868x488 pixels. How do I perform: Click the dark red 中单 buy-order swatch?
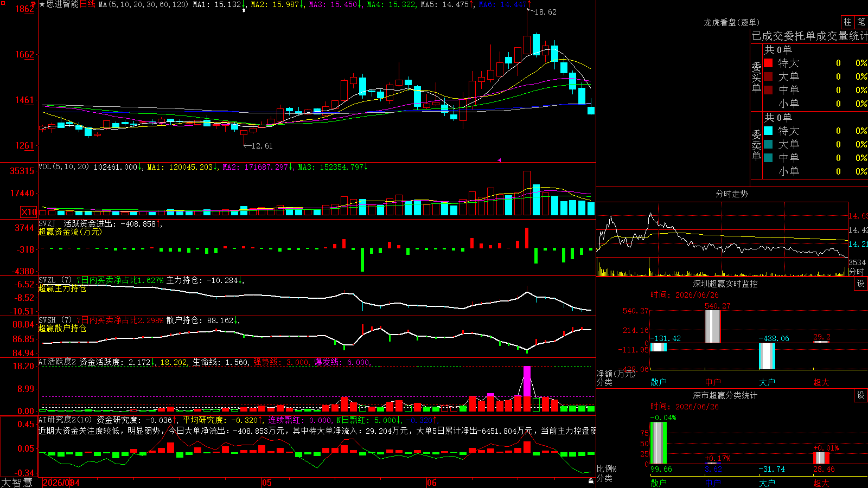coord(768,89)
